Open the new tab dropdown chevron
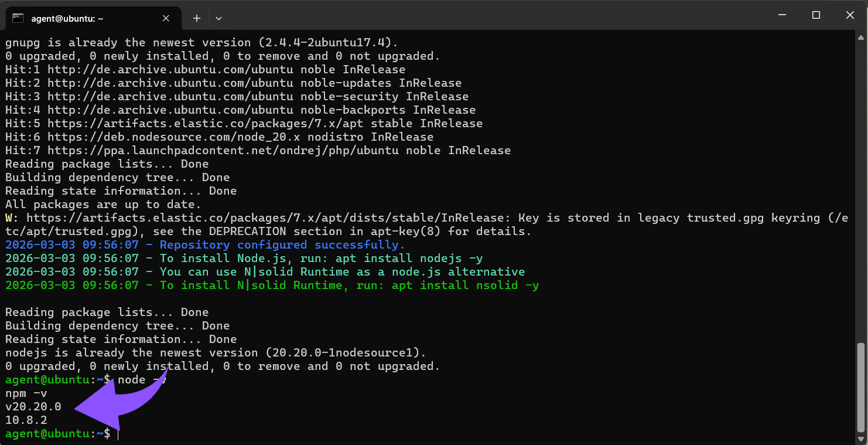Screen dimensions: 868x445 click(218, 18)
